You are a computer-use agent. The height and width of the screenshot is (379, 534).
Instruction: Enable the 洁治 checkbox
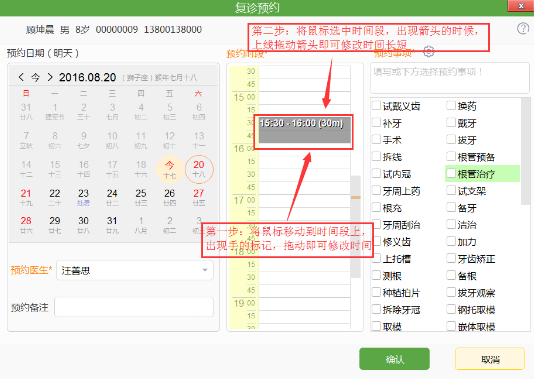pyautogui.click(x=451, y=224)
